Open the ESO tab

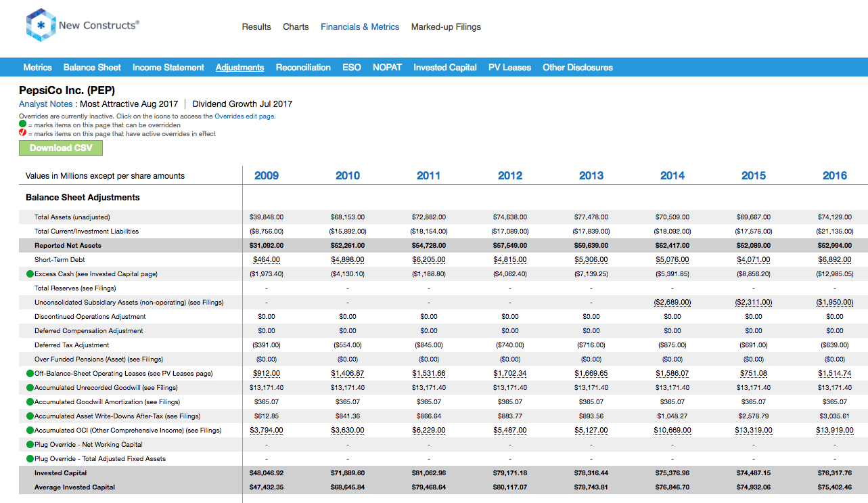click(x=352, y=68)
